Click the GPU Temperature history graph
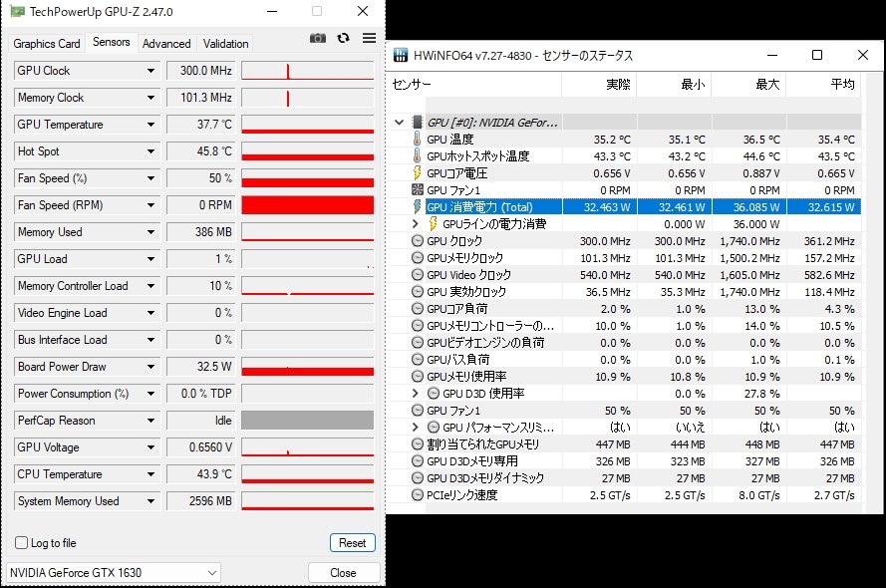 pos(307,125)
